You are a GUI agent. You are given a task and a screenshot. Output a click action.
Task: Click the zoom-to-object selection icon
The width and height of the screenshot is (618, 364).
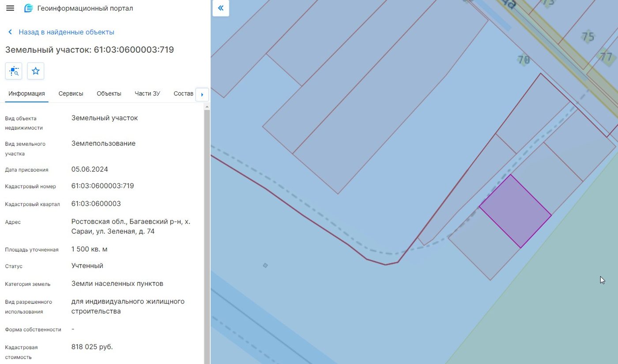coord(14,71)
